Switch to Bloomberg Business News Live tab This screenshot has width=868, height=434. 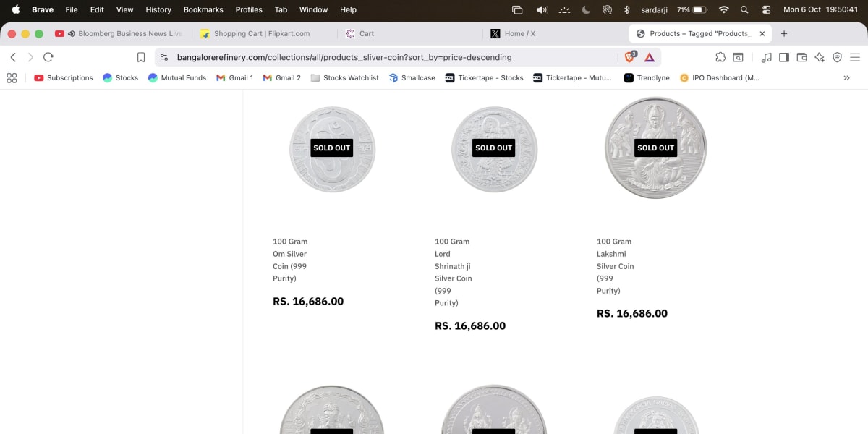(119, 33)
